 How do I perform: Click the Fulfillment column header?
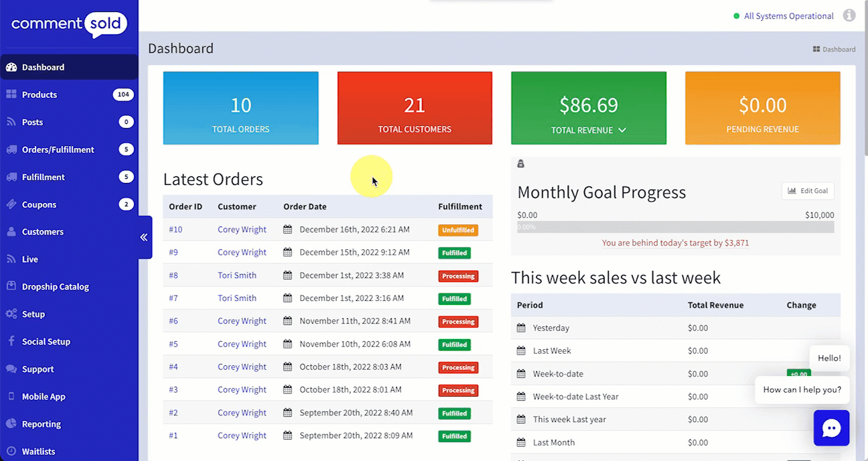460,207
